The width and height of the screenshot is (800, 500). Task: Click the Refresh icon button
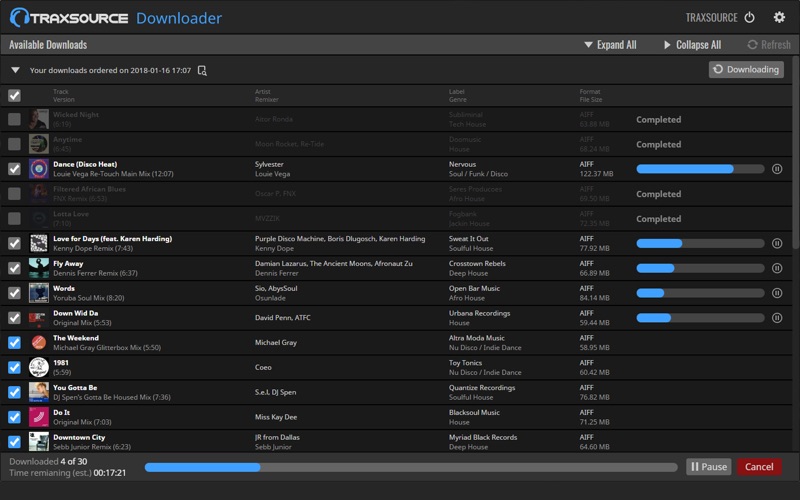769,44
